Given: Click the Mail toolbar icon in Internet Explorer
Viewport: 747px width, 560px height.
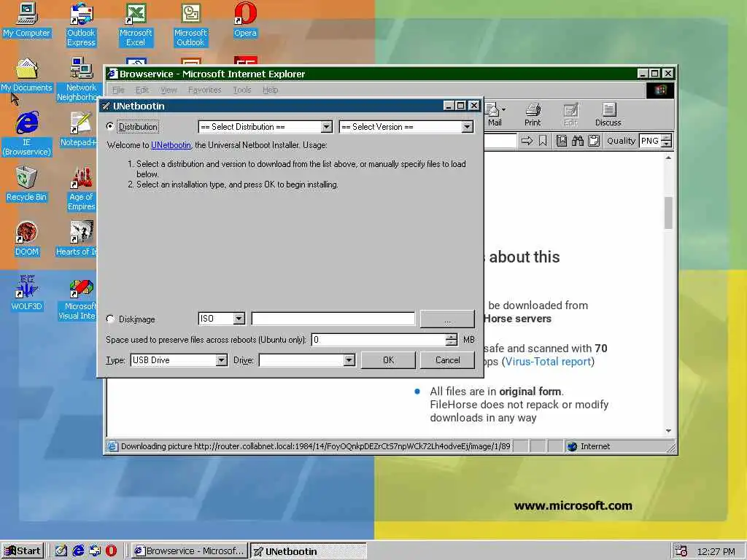Looking at the screenshot, I should point(494,114).
